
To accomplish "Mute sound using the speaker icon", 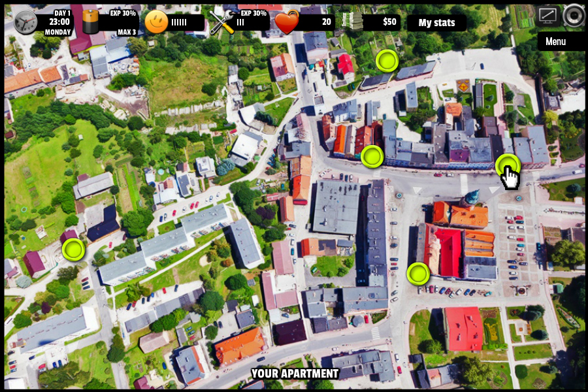I will click(x=574, y=15).
